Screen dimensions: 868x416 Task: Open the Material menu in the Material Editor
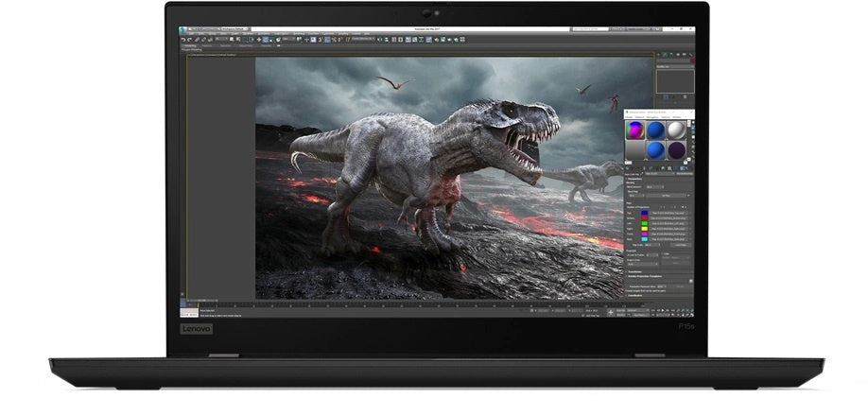[x=639, y=117]
